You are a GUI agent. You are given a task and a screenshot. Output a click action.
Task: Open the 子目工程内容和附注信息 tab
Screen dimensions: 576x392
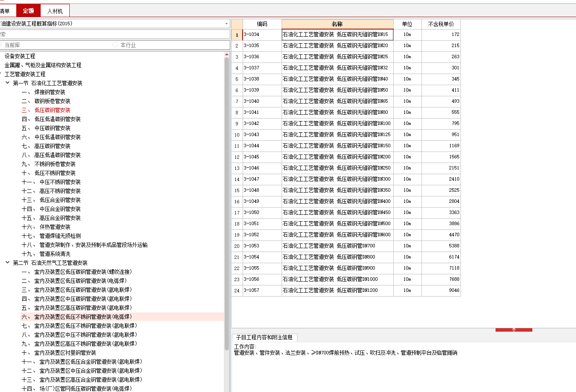coord(264,337)
